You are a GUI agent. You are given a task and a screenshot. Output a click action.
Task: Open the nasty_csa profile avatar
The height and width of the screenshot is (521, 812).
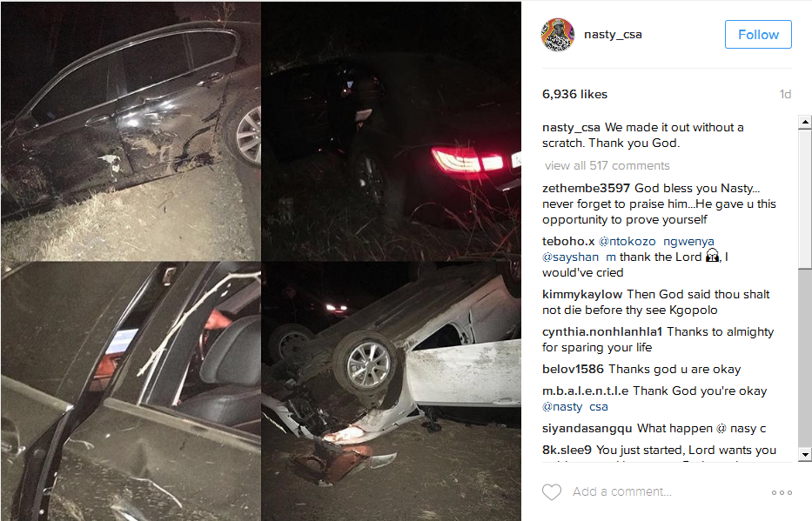(x=558, y=35)
